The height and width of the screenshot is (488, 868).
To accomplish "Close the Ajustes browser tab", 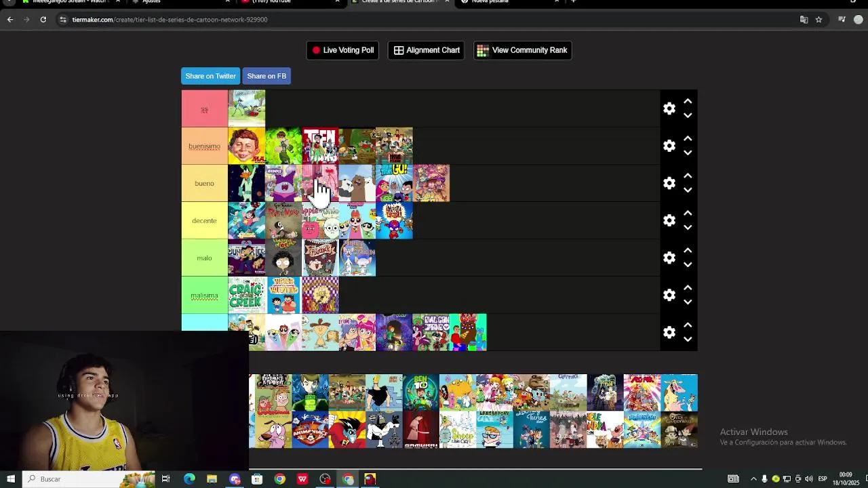I will [227, 2].
